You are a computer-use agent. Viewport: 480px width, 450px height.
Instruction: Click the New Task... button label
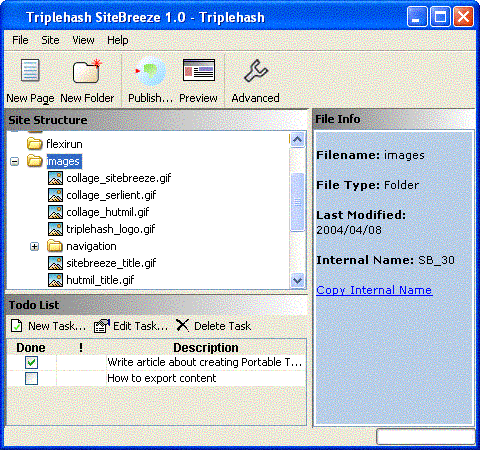(57, 326)
